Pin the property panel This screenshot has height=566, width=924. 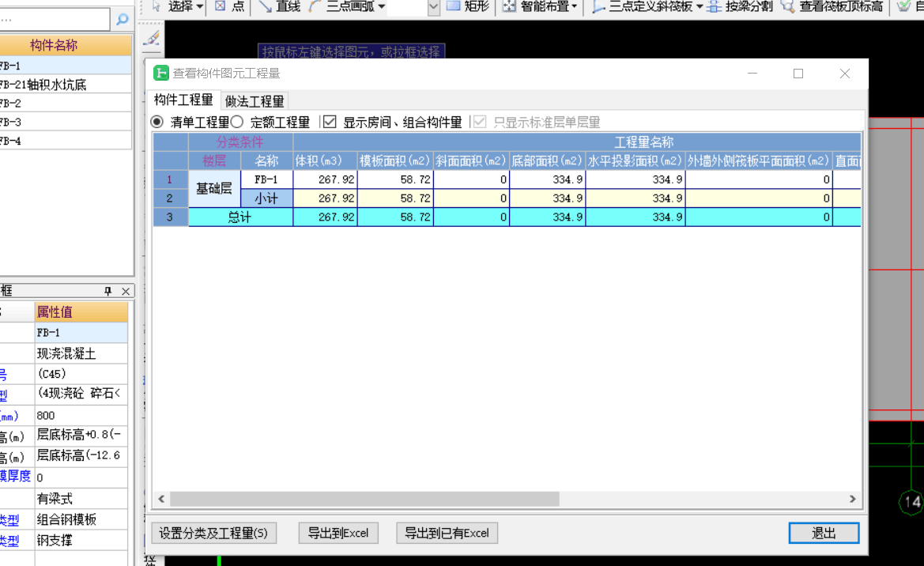pyautogui.click(x=107, y=291)
